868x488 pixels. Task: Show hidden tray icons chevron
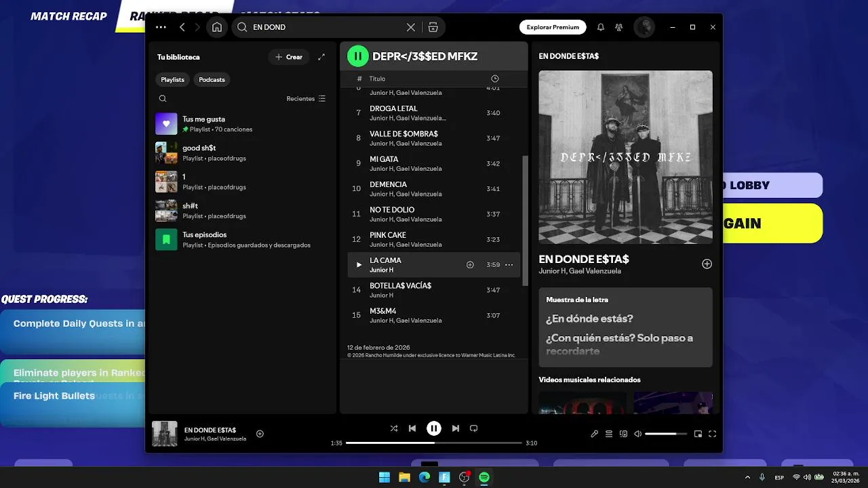(x=747, y=477)
